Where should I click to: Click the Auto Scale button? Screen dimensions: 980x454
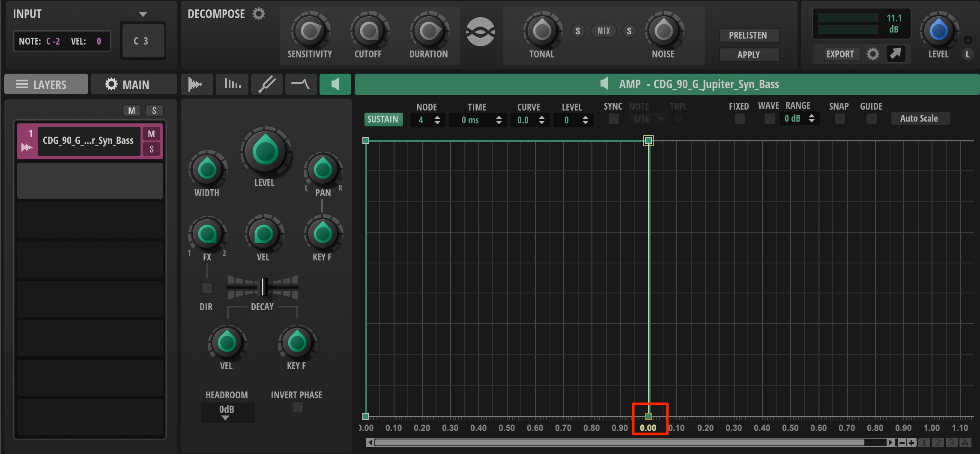coord(920,119)
